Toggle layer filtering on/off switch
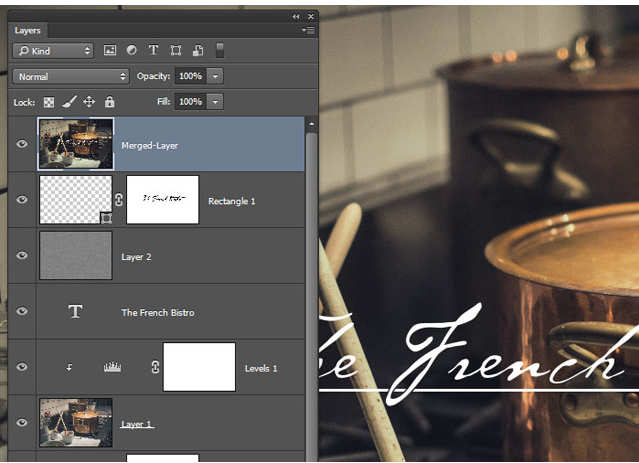The image size is (639, 463). [x=220, y=50]
